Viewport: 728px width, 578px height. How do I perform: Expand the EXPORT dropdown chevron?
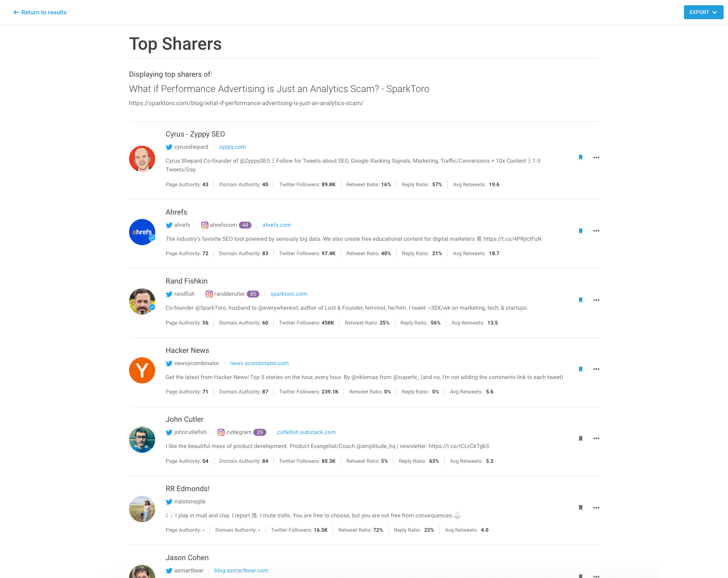coord(715,12)
